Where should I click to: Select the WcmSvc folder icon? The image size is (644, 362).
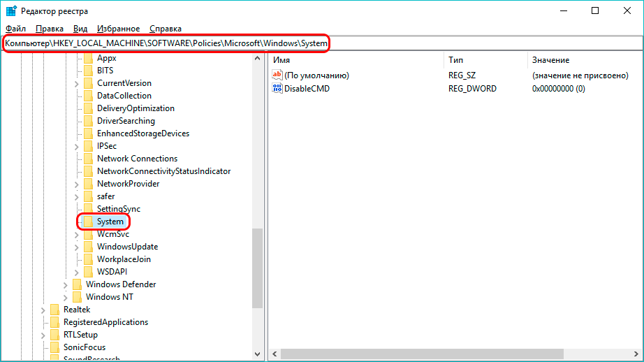tap(88, 234)
